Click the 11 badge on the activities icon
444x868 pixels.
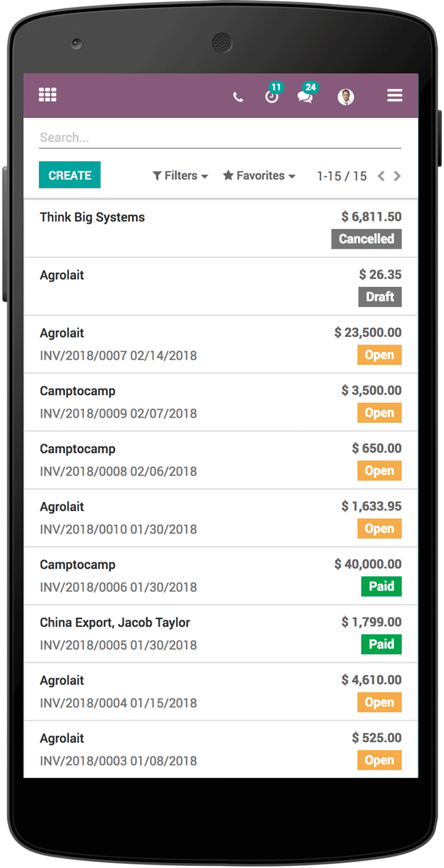[x=276, y=87]
